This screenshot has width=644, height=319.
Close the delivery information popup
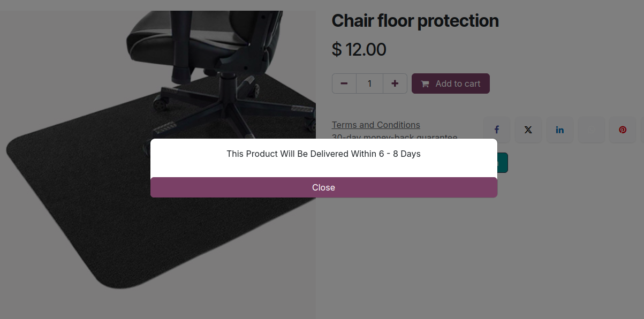coord(323,187)
